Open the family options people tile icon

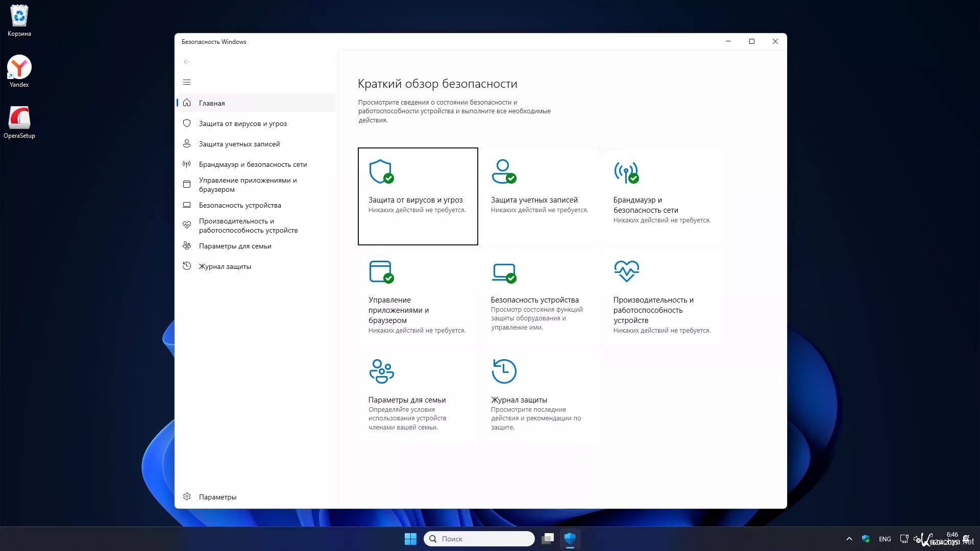381,371
